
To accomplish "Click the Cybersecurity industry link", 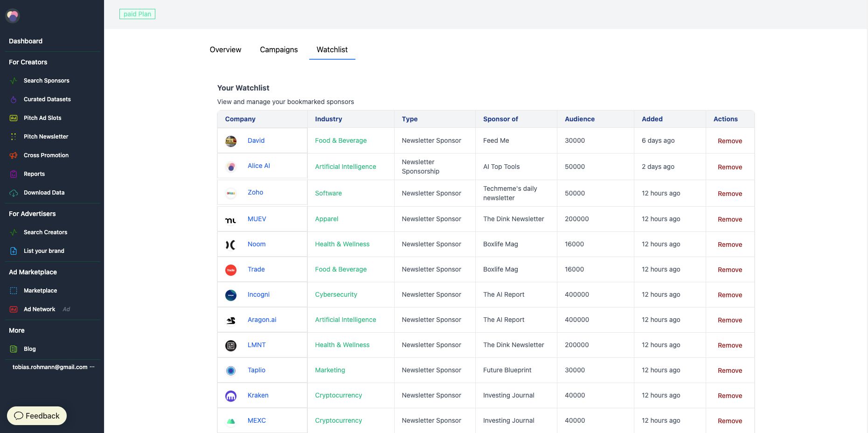I will (x=336, y=294).
